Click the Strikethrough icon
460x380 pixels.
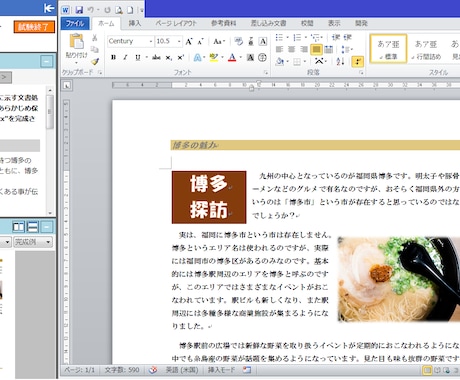156,58
